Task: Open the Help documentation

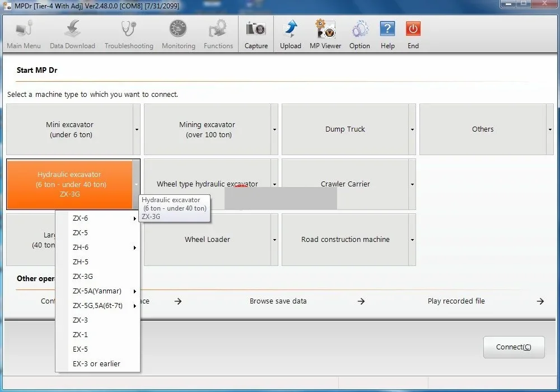Action: pyautogui.click(x=388, y=32)
